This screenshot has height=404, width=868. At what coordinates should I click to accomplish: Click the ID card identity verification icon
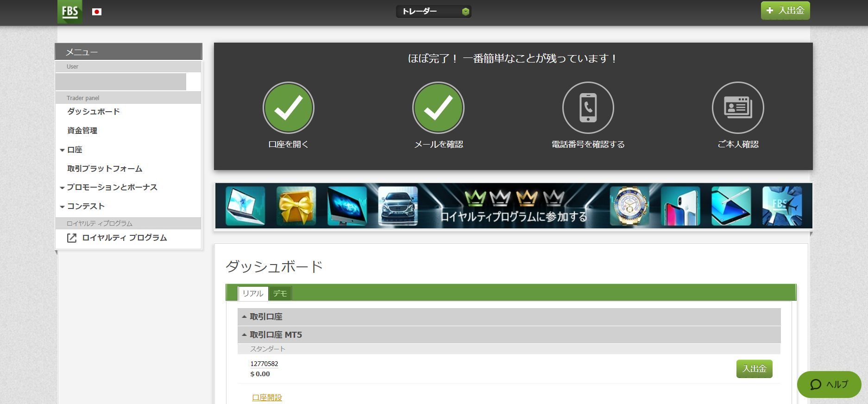point(738,108)
